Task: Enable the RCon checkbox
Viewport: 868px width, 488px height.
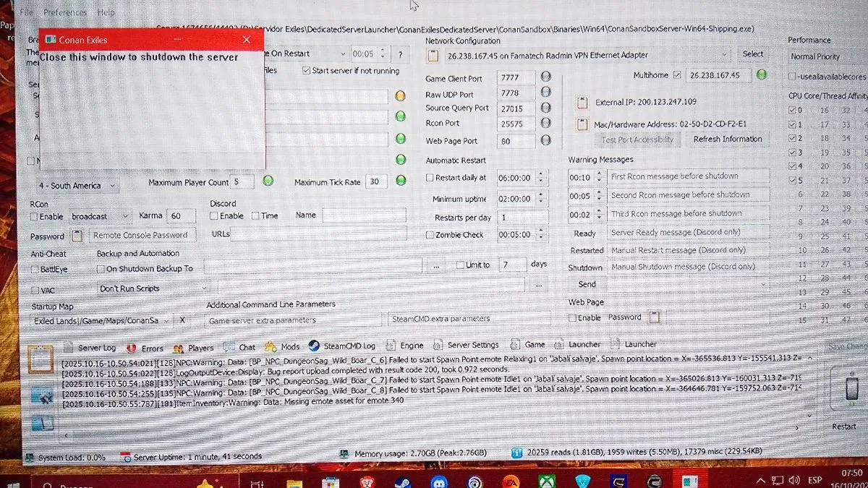Action: [34, 216]
